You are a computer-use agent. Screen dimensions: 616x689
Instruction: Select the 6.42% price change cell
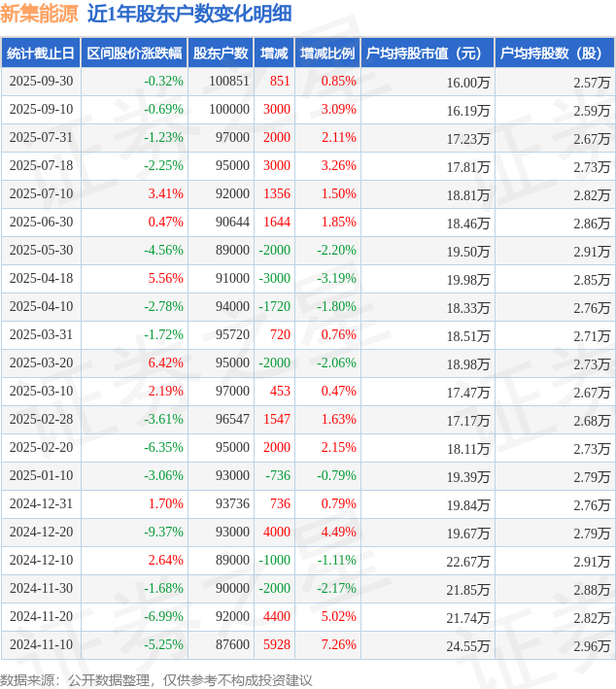(165, 363)
